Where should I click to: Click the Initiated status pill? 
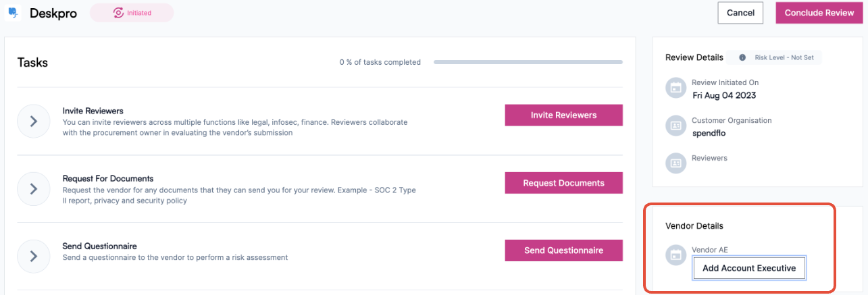click(x=132, y=13)
